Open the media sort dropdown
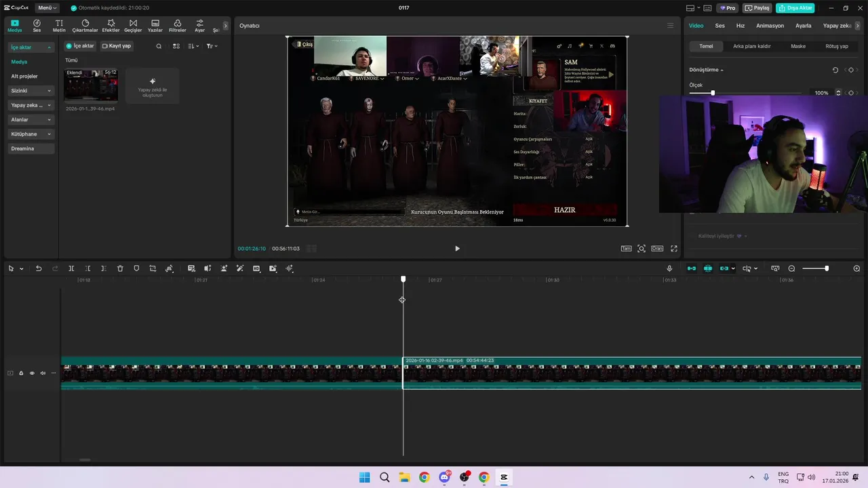Image resolution: width=868 pixels, height=488 pixels. tap(193, 46)
